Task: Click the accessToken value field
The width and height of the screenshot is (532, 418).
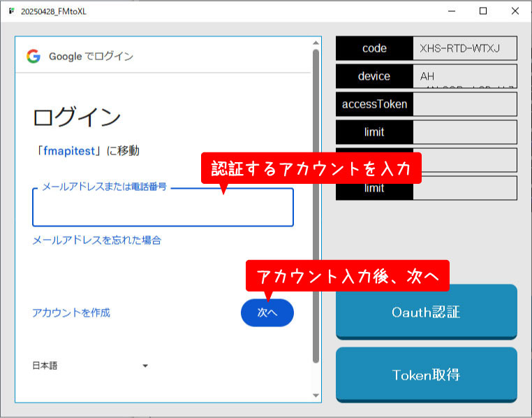Action: tap(465, 104)
